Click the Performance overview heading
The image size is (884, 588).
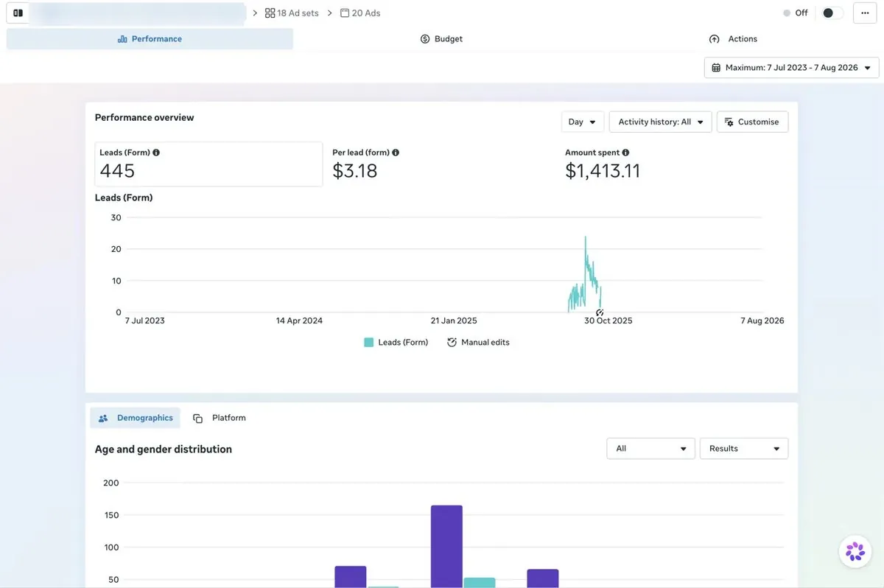click(x=144, y=118)
